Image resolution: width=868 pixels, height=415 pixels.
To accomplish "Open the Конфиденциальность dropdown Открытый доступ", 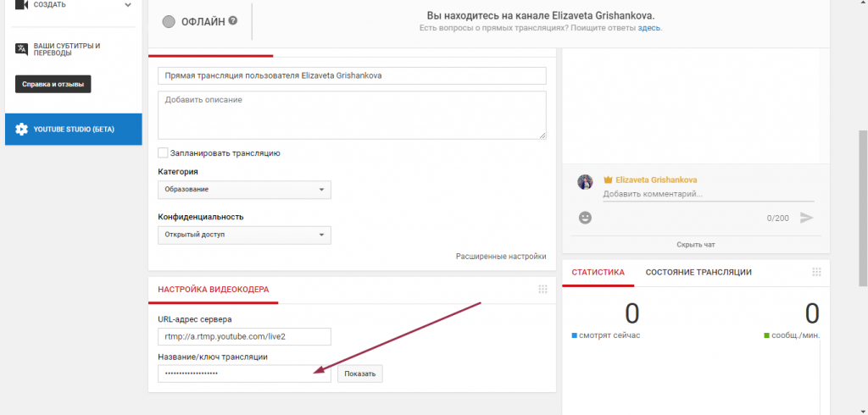I will (x=244, y=235).
